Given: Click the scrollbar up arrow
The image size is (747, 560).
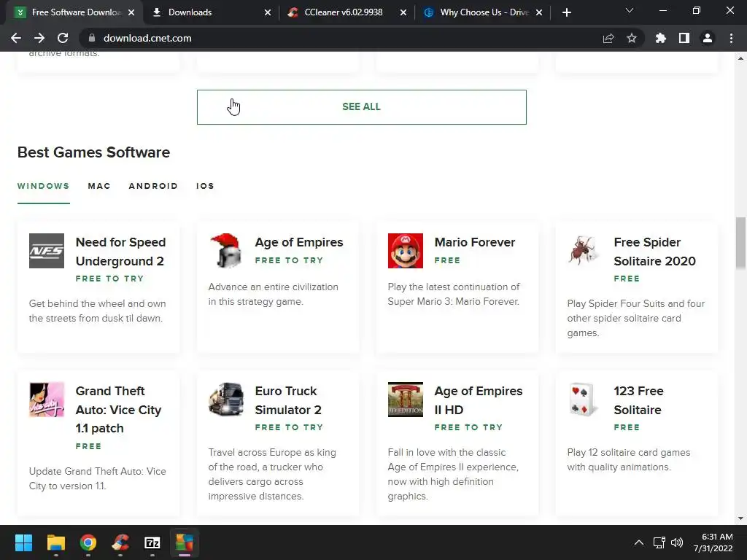Looking at the screenshot, I should click(x=740, y=58).
